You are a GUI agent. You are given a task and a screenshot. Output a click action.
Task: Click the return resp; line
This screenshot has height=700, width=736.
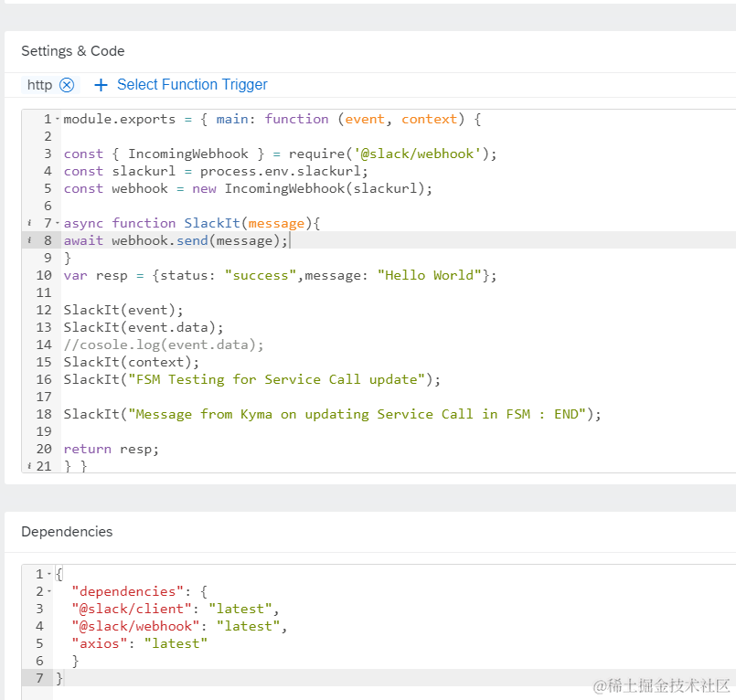(x=112, y=449)
